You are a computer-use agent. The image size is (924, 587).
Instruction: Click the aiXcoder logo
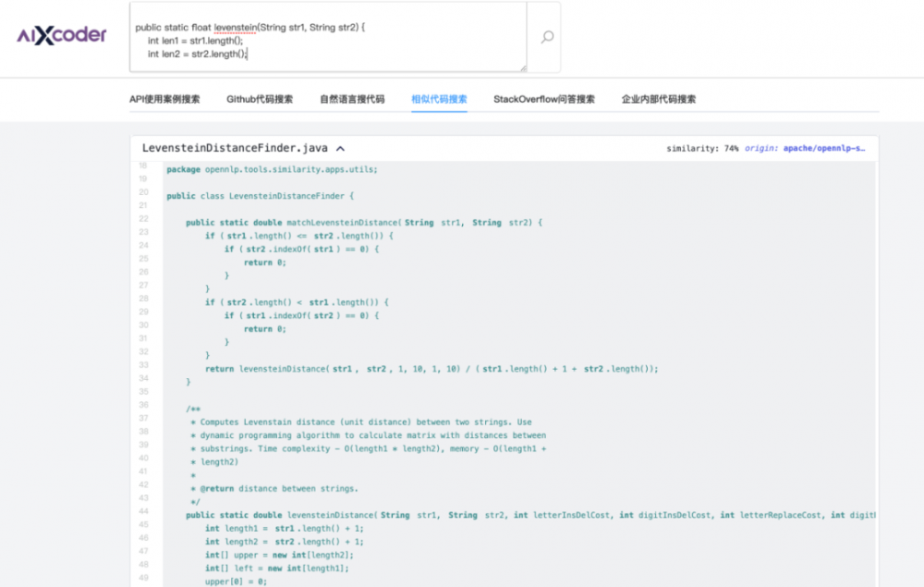pos(60,35)
